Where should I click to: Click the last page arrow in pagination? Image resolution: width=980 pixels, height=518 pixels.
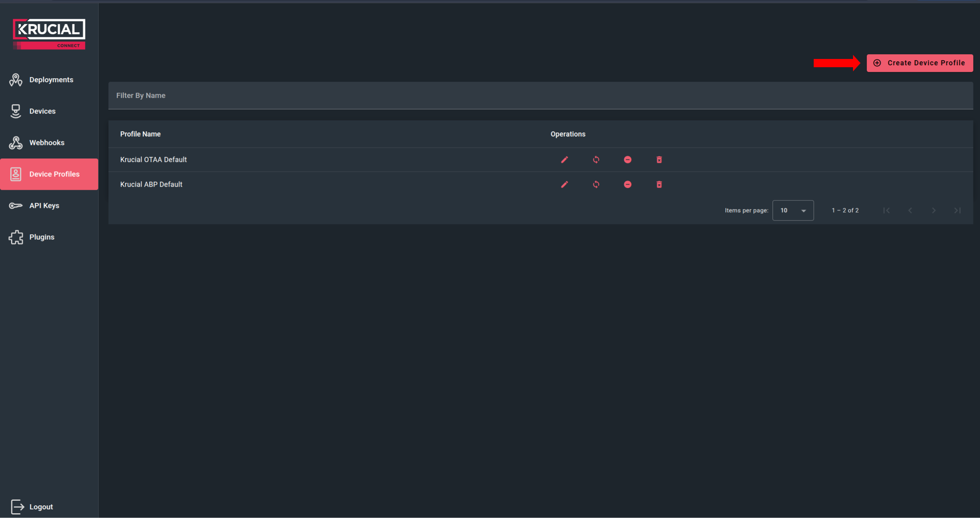[x=957, y=210]
